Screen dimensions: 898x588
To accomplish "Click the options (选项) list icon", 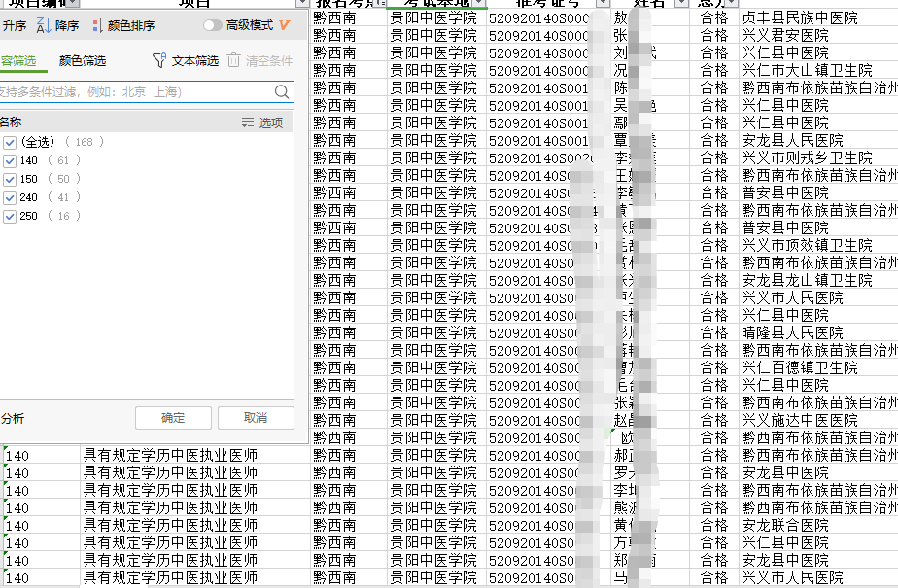I will pyautogui.click(x=248, y=122).
